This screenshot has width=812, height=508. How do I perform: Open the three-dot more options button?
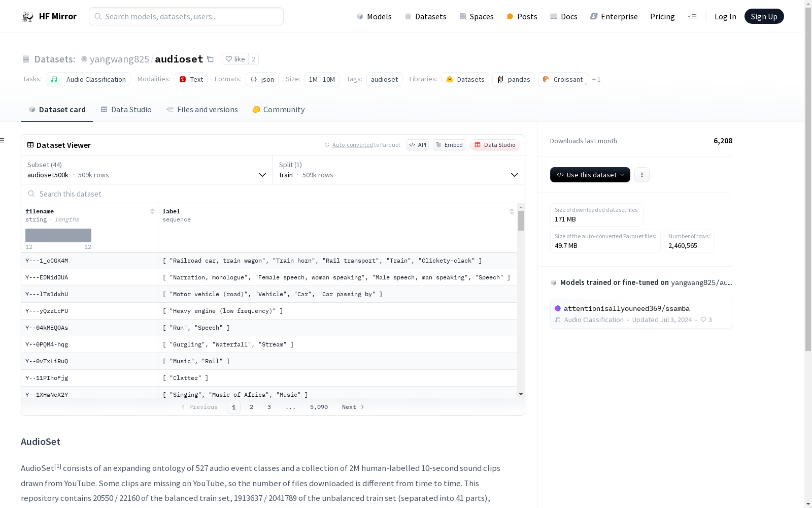click(642, 175)
